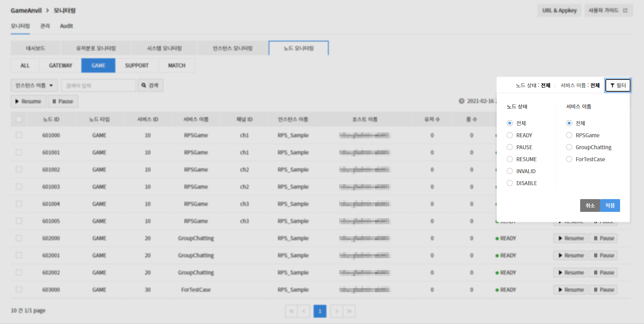Click GameAnvil breadcrumb link

tap(26, 10)
